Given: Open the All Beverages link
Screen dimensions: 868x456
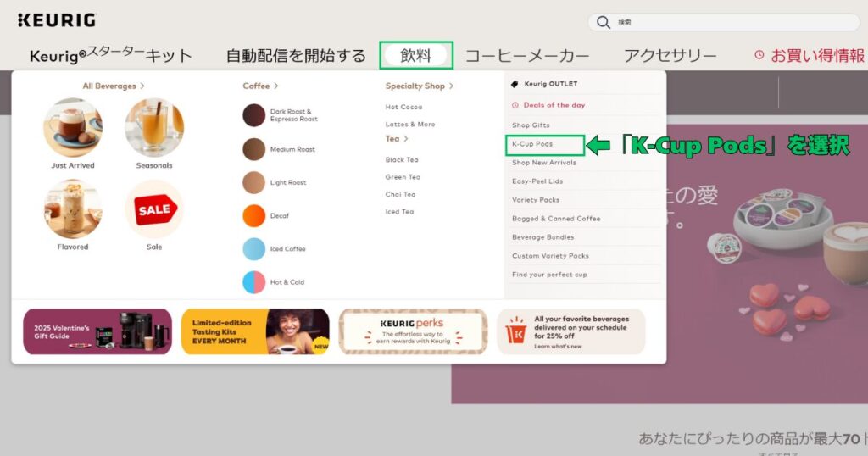Looking at the screenshot, I should [x=109, y=86].
